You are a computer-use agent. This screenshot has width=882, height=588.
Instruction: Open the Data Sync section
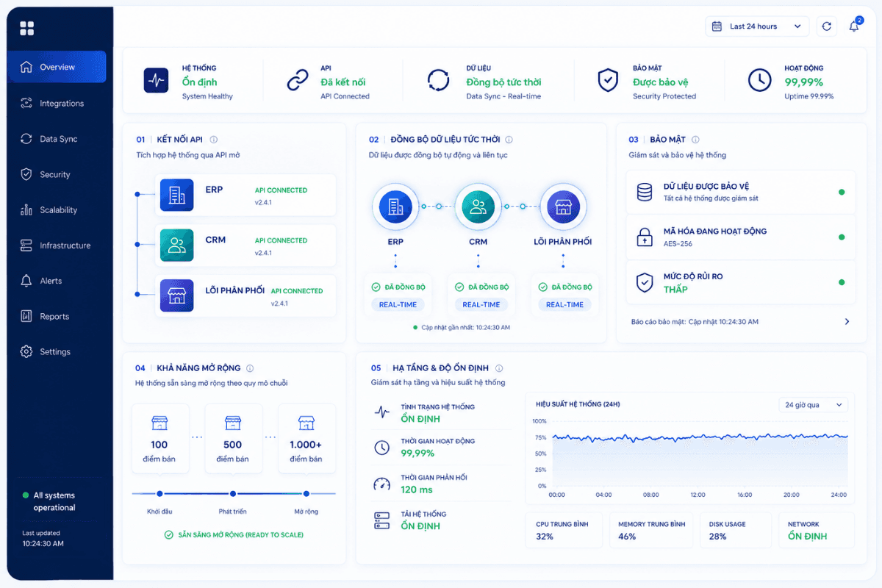pyautogui.click(x=57, y=139)
